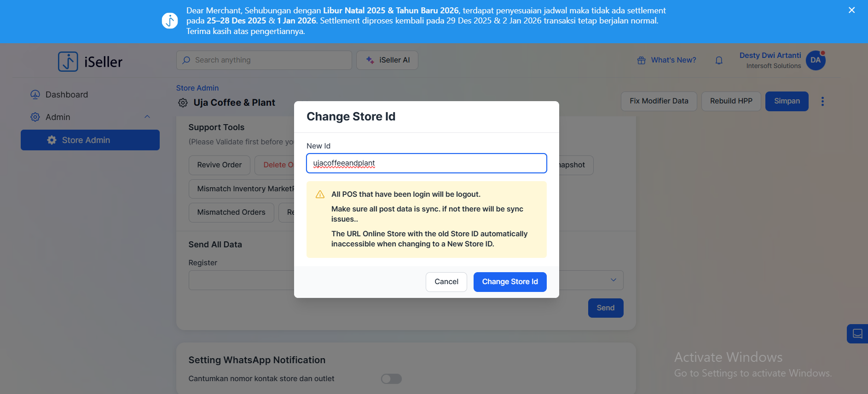Screen dimensions: 868x394
Task: Click the New Id text field
Action: (x=426, y=163)
